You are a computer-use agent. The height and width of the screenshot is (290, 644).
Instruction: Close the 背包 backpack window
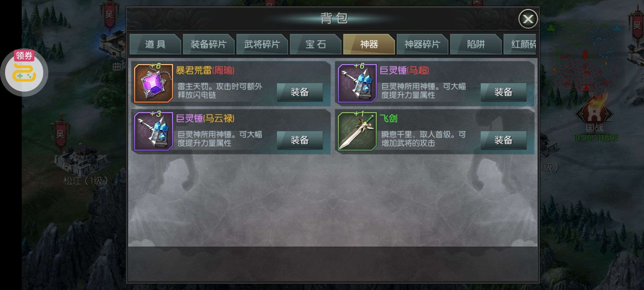(528, 19)
